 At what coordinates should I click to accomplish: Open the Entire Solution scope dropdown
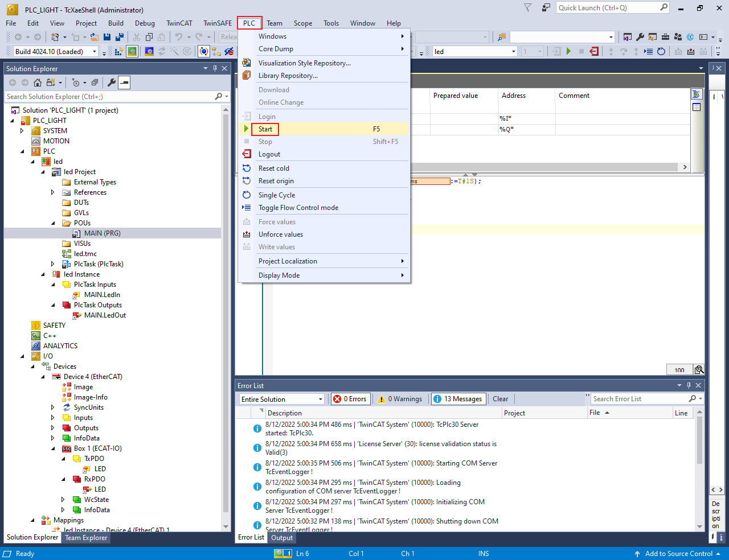point(282,399)
